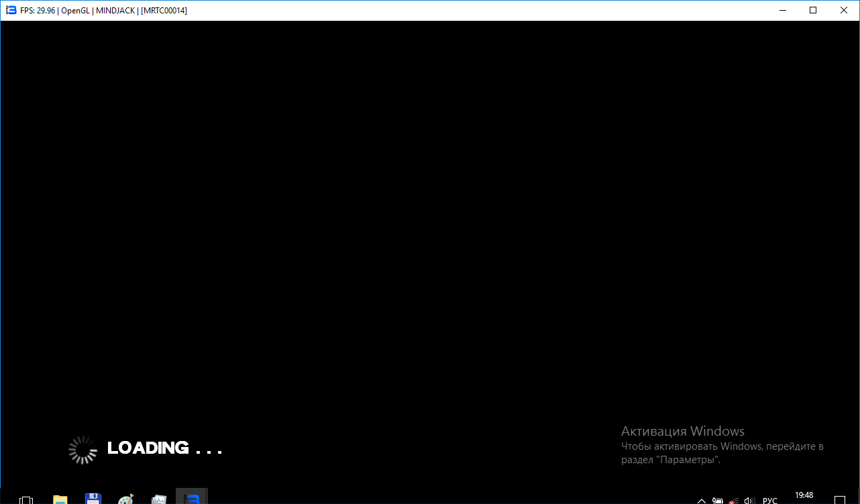
Task: Click the battery power tray icon
Action: point(718,501)
